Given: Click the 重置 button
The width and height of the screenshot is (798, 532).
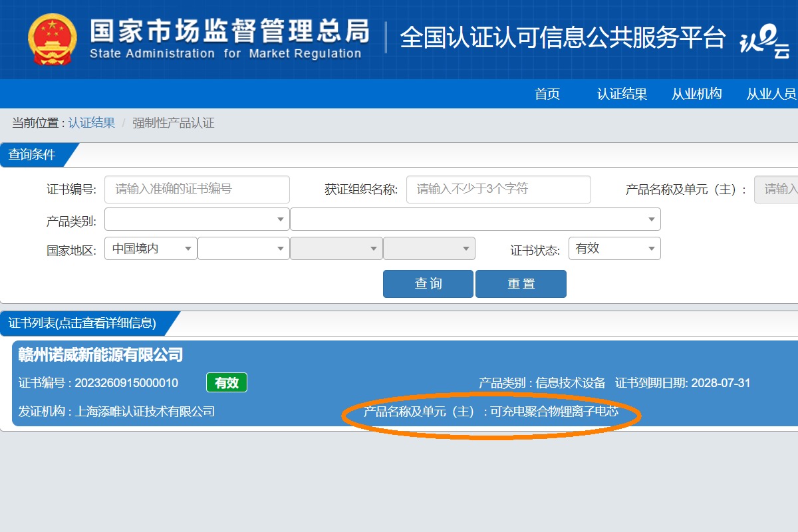Looking at the screenshot, I should 521,284.
